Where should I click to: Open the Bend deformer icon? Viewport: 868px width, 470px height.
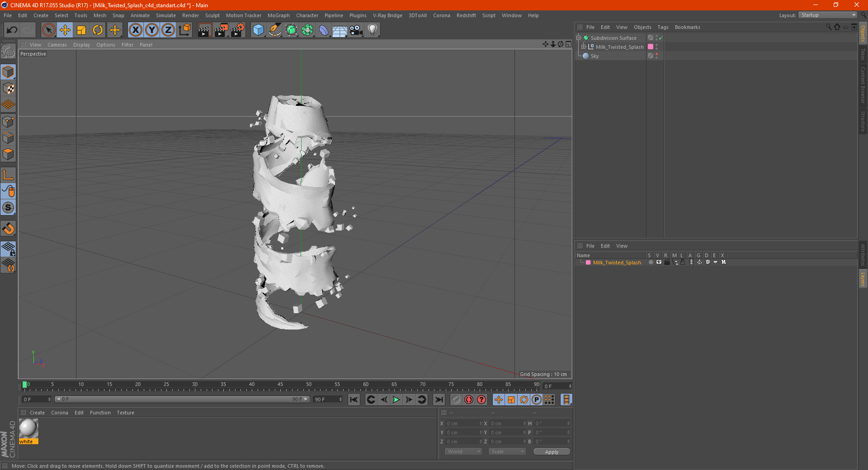pyautogui.click(x=324, y=30)
